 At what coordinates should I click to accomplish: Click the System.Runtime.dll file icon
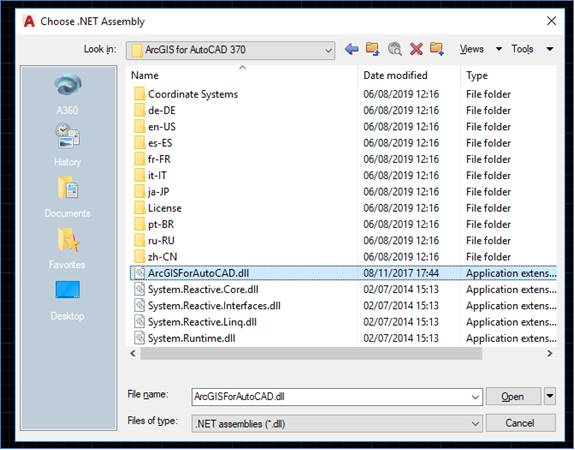tap(139, 338)
